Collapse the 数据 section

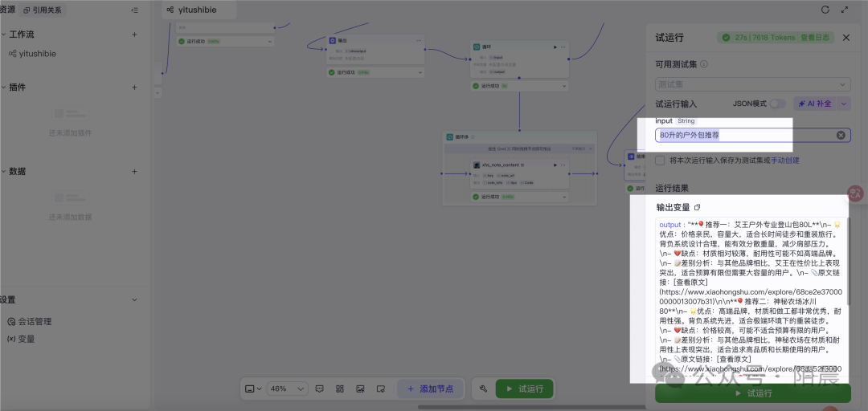3,172
